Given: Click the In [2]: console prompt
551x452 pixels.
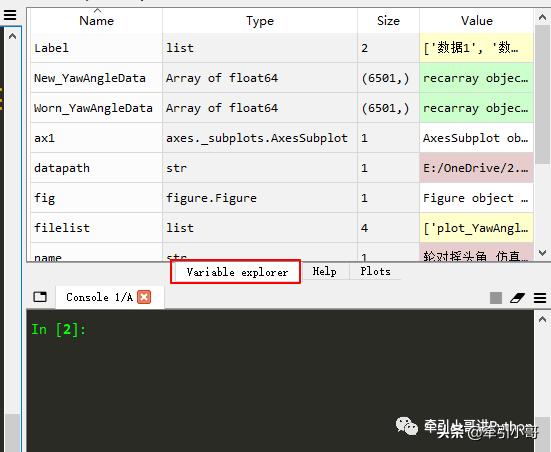Looking at the screenshot, I should click(x=58, y=330).
